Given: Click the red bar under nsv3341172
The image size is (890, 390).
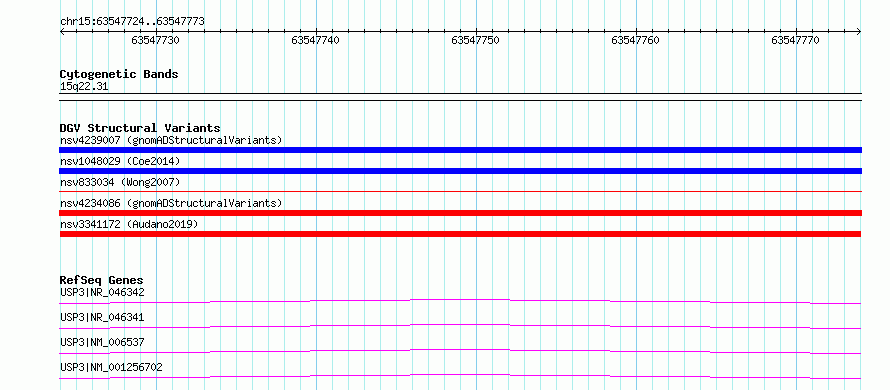Looking at the screenshot, I should pos(460,234).
